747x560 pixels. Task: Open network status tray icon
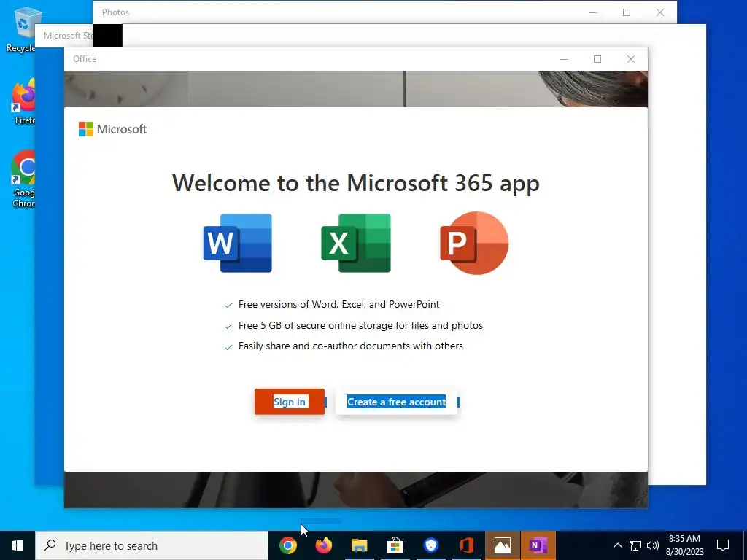[635, 545]
